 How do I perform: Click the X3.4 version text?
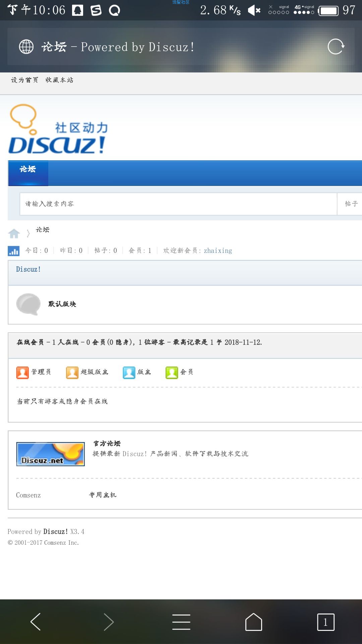(77, 532)
